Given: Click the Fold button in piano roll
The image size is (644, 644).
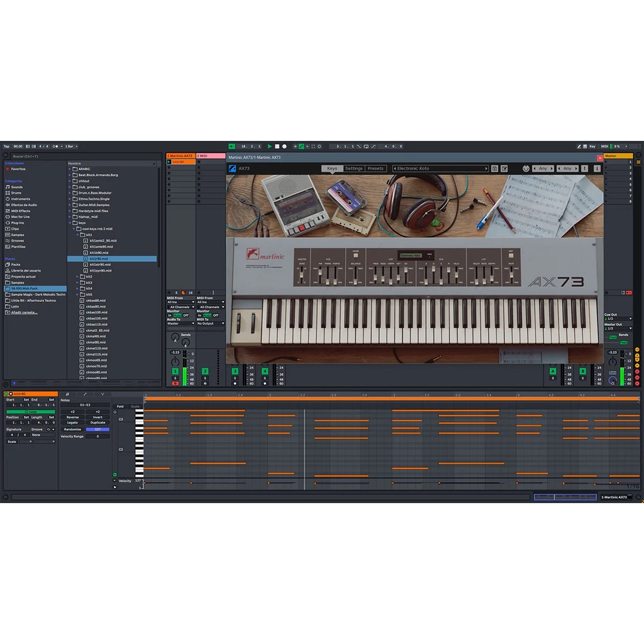Looking at the screenshot, I should coord(120,406).
